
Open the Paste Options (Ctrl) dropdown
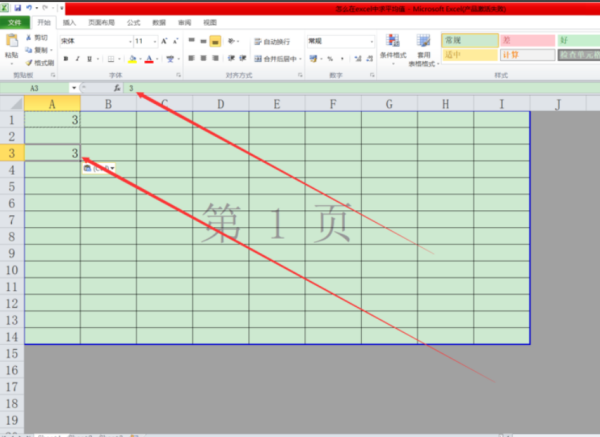pyautogui.click(x=99, y=168)
